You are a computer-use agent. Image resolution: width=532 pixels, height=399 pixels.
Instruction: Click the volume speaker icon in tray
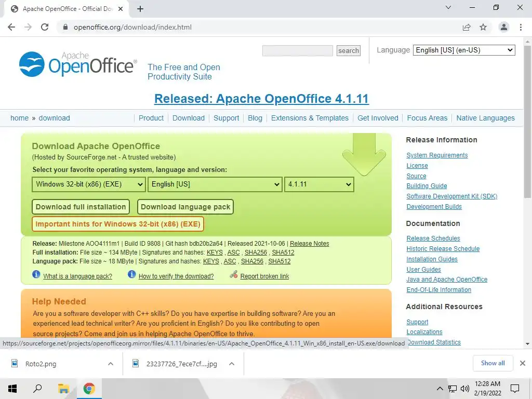pyautogui.click(x=465, y=389)
